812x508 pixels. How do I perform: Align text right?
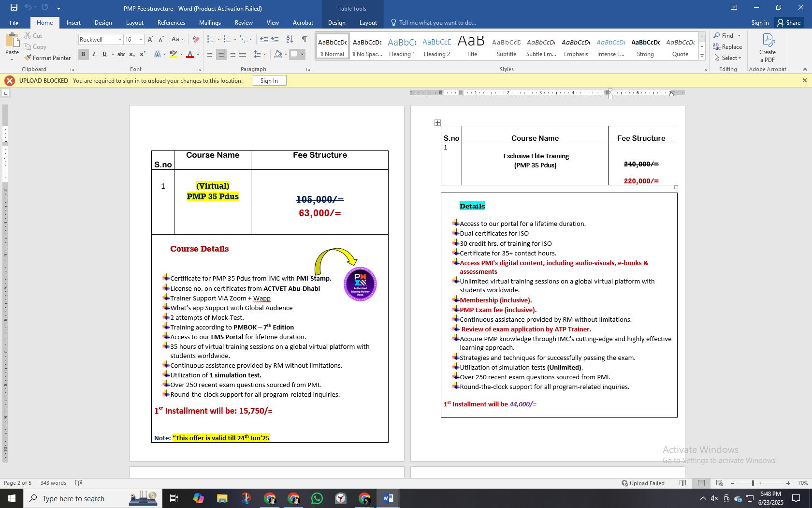[232, 54]
